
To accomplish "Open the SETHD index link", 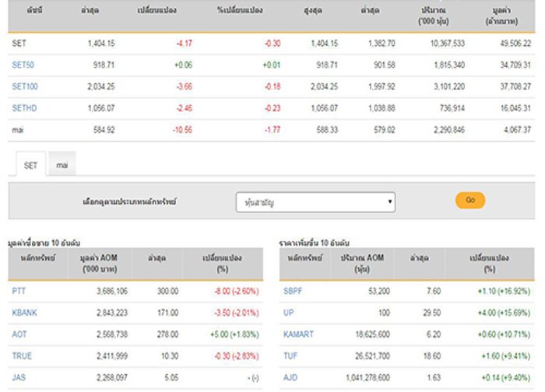I will coord(24,108).
